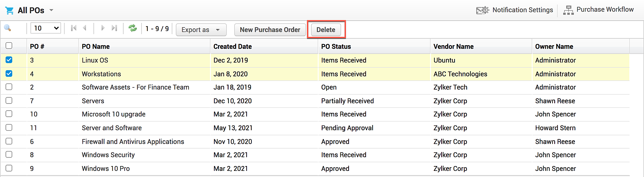The width and height of the screenshot is (644, 177).
Task: Toggle the select-all header checkbox
Action: [9, 46]
